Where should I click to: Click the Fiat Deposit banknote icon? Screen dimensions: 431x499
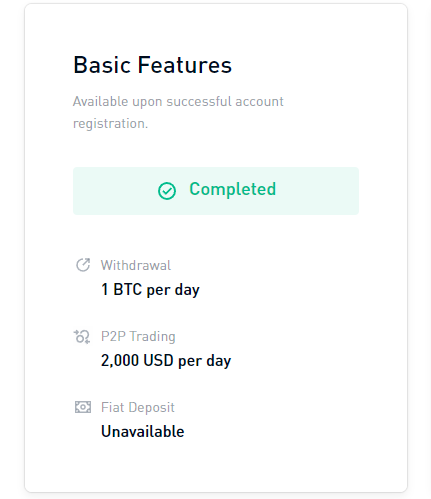[83, 407]
